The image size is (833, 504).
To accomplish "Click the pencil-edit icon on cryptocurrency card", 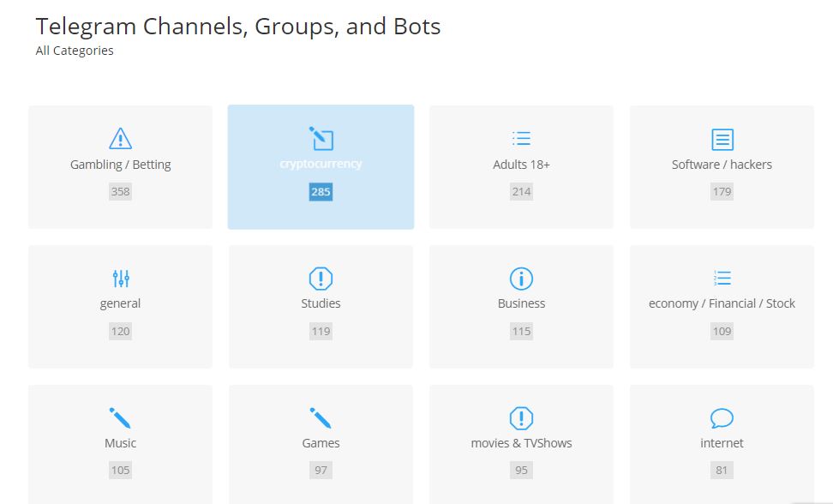I will pyautogui.click(x=321, y=139).
